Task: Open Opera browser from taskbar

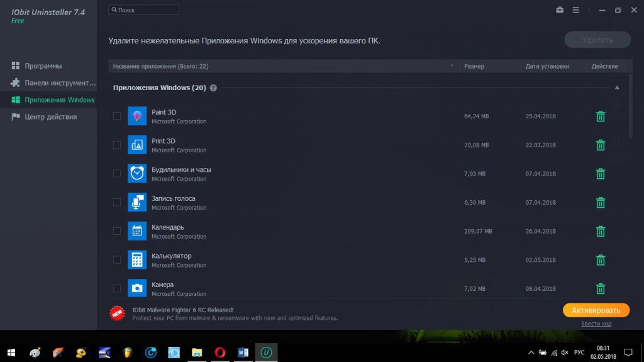Action: point(219,353)
